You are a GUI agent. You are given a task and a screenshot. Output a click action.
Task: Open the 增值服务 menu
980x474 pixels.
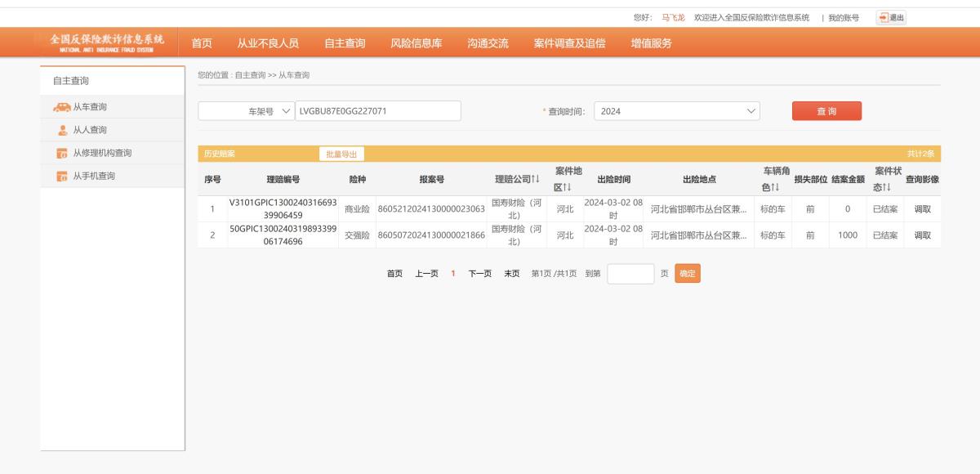652,43
